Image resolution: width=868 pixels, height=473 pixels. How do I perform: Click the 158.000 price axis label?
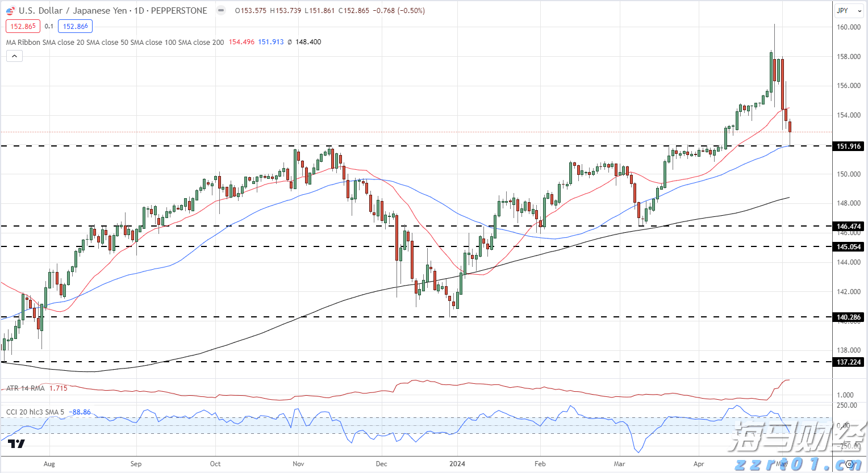(x=849, y=57)
